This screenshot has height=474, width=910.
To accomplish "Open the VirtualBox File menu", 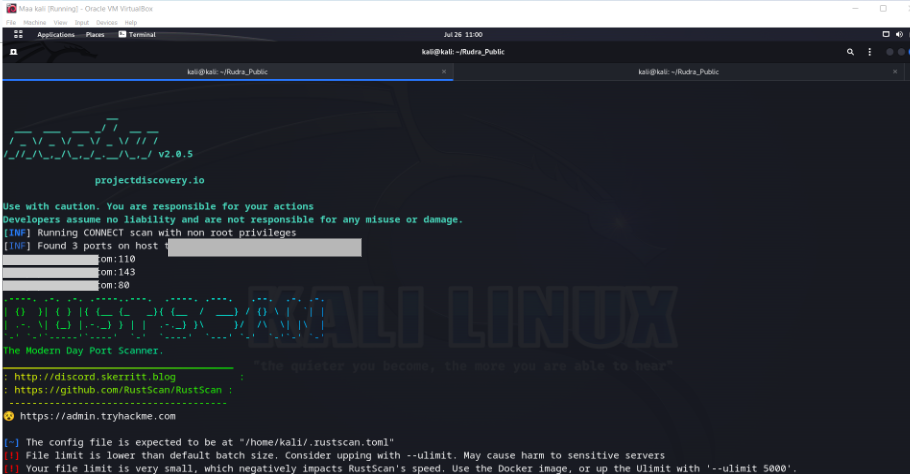I will tap(11, 23).
